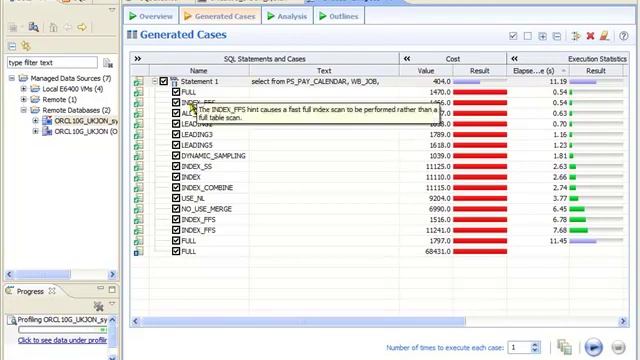The height and width of the screenshot is (360, 640).
Task: Click the round blue execute cases button
Action: (593, 347)
